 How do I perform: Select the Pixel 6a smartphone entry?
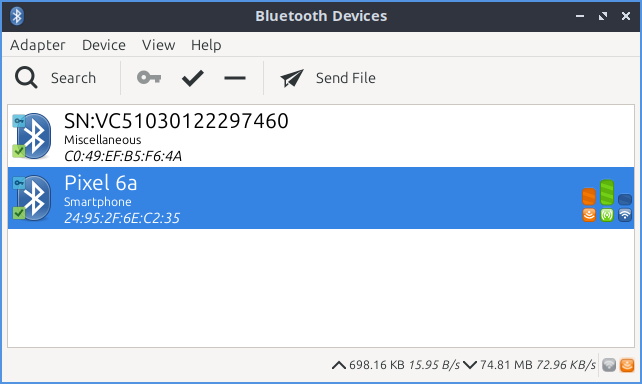(x=321, y=198)
